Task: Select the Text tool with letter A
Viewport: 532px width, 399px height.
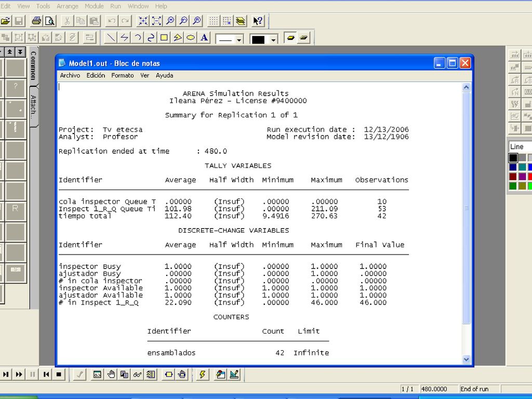Action: (204, 37)
